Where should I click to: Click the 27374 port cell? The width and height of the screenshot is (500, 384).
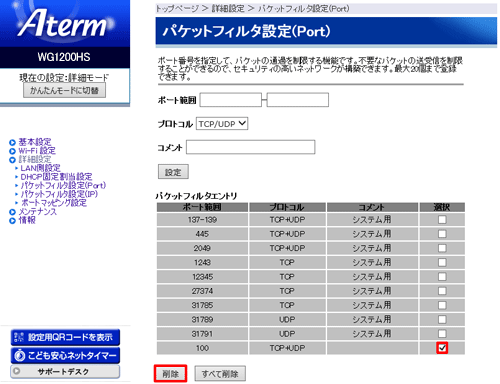(202, 291)
